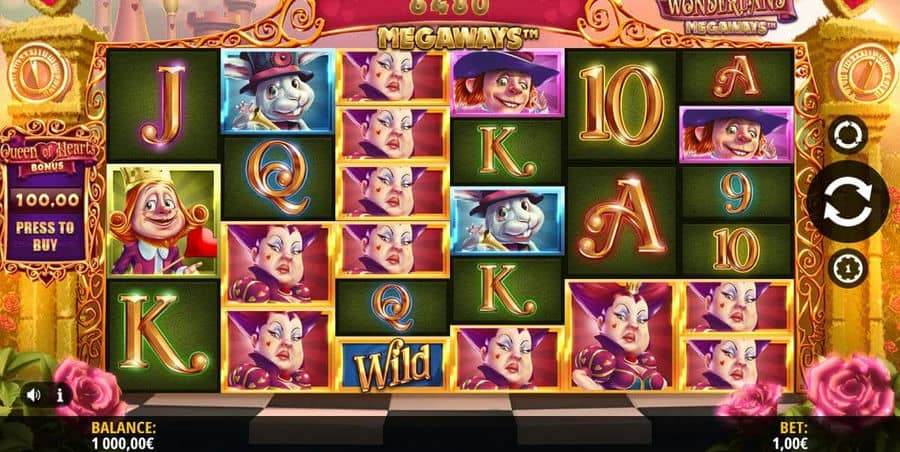Select the King with heart symbol

click(162, 220)
